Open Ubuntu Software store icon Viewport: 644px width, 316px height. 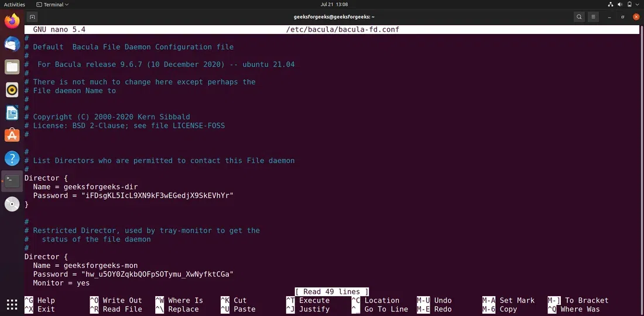coord(12,135)
